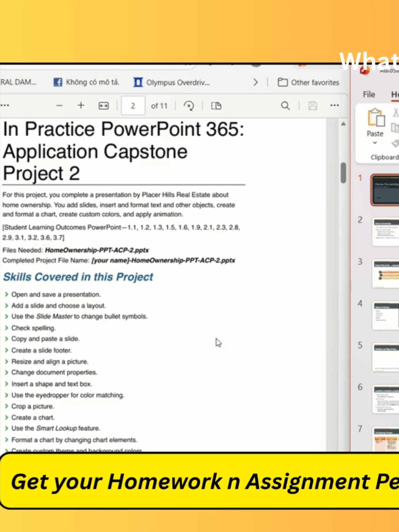Toggle the Page view icon
Viewport: 399px width, 532px height.
click(216, 106)
